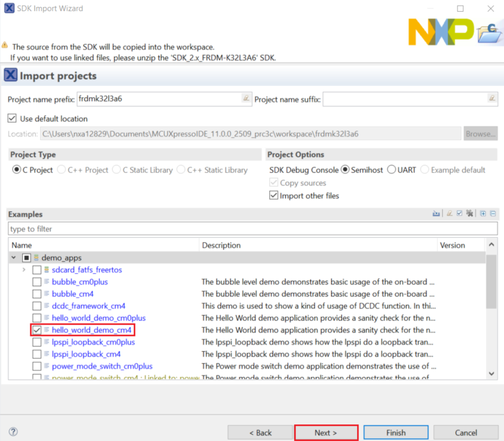The width and height of the screenshot is (504, 441).
Task: Check the bubble_cm4 example checkbox
Action: [37, 294]
